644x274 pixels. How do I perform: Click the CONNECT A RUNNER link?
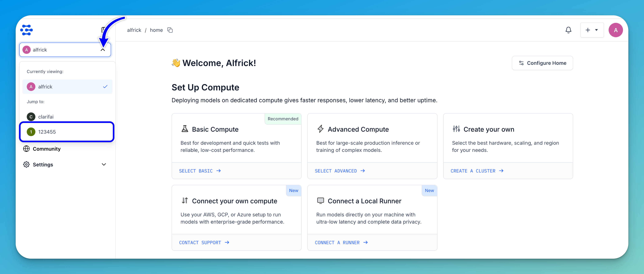341,243
